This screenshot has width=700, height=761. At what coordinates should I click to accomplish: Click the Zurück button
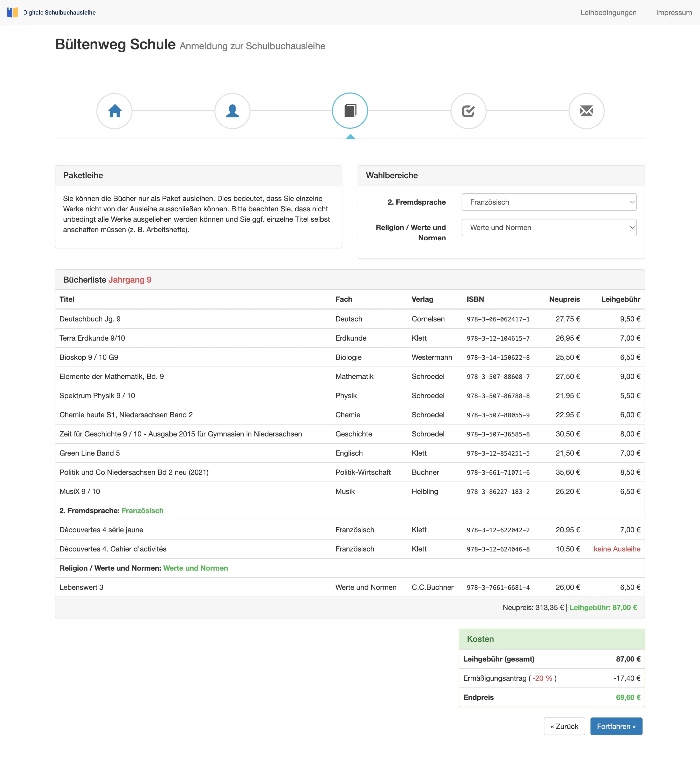point(564,726)
